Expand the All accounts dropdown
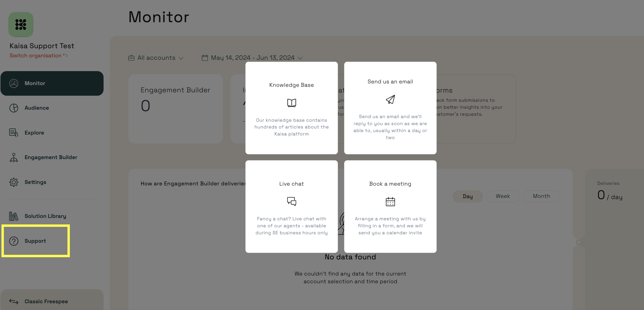The image size is (644, 310). tap(156, 58)
